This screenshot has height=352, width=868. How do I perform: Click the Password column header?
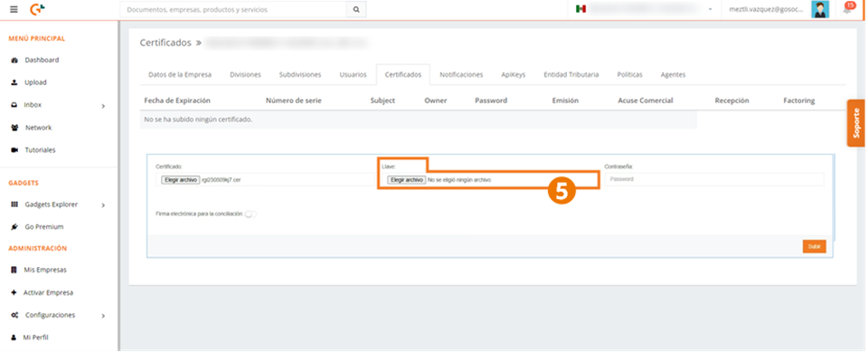tap(491, 100)
